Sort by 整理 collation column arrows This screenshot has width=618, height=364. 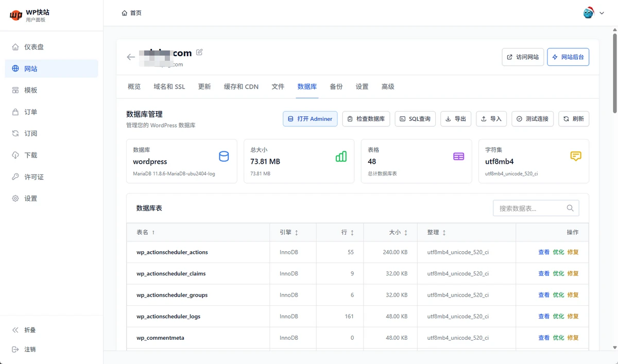coord(444,233)
